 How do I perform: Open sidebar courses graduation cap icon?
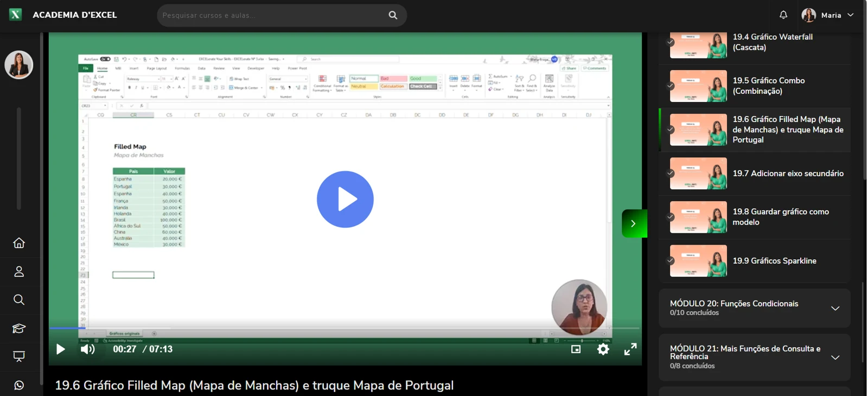pyautogui.click(x=19, y=328)
